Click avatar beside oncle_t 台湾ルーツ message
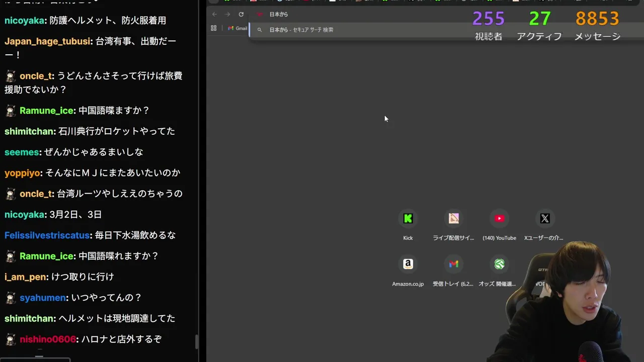644x362 pixels. 11,194
